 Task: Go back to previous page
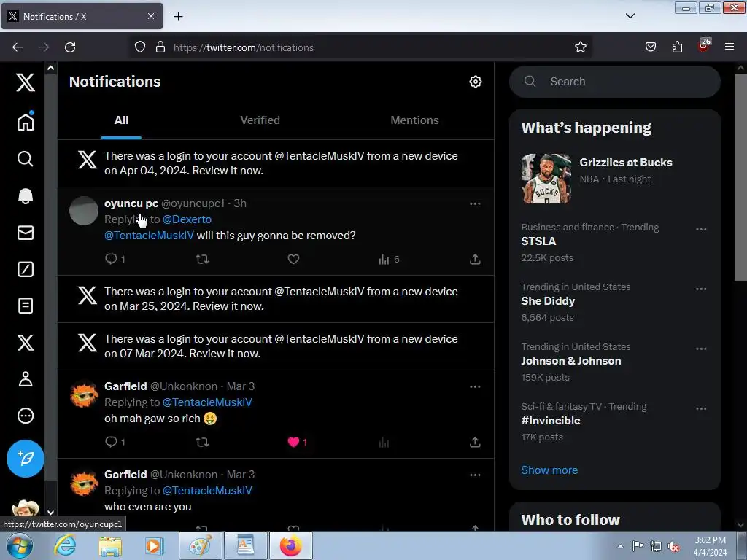point(18,47)
